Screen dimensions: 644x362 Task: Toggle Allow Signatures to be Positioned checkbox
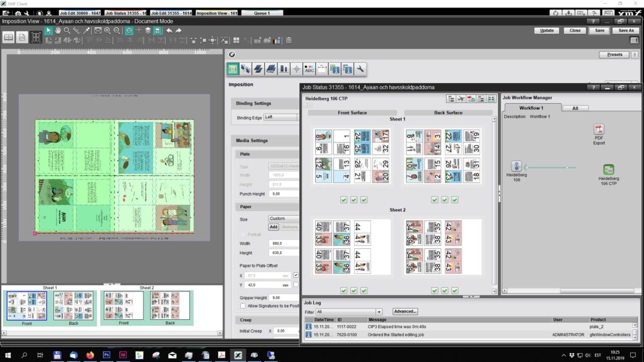(243, 305)
